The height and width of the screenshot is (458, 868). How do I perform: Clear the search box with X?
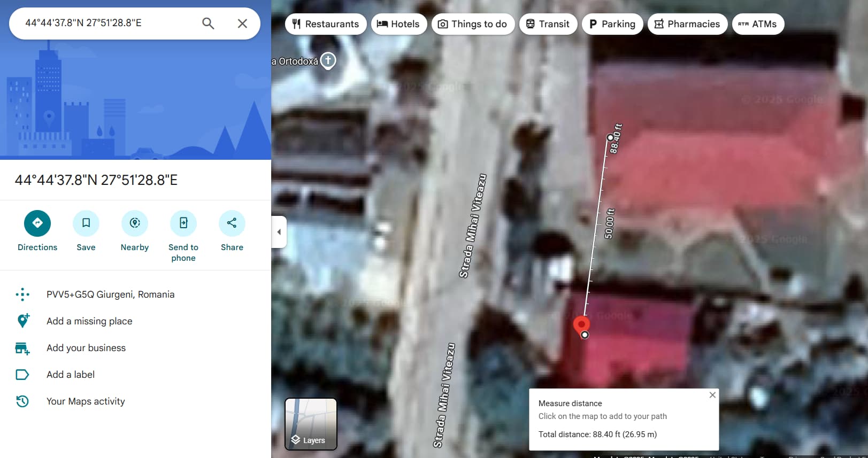[242, 24]
